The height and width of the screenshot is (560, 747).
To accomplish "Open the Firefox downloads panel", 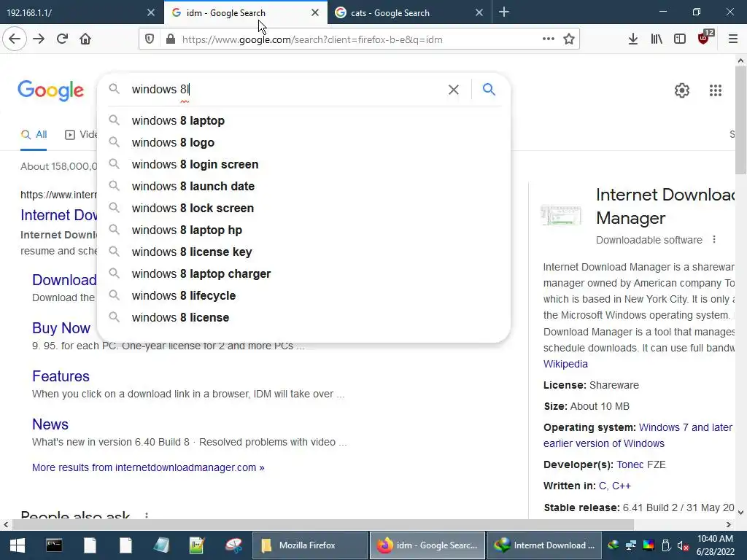I will point(632,39).
